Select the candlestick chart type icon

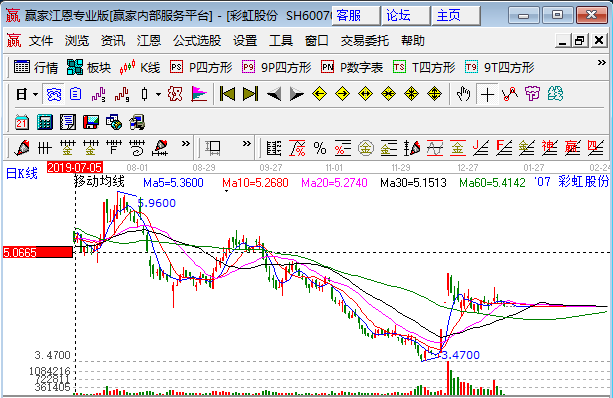click(x=145, y=94)
